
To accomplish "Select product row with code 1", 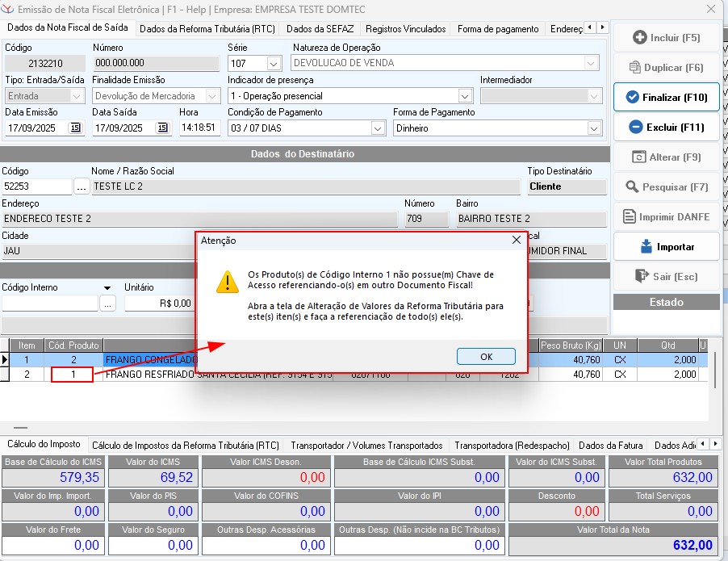I will coord(73,375).
